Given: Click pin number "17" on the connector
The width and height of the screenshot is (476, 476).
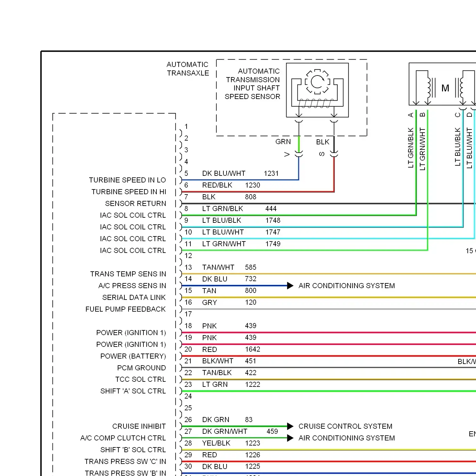Looking at the screenshot, I should (188, 314).
